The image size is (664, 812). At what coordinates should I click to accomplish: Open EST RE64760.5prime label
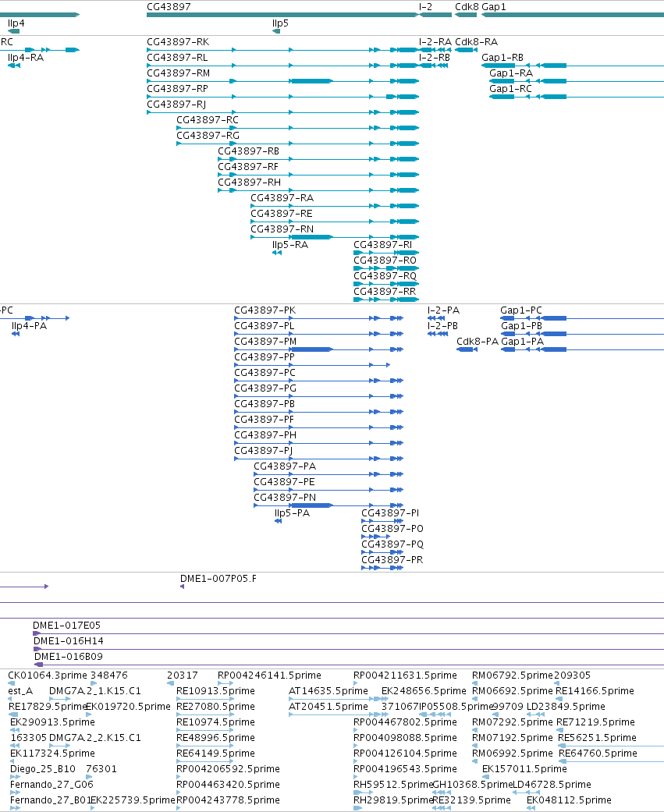[598, 753]
